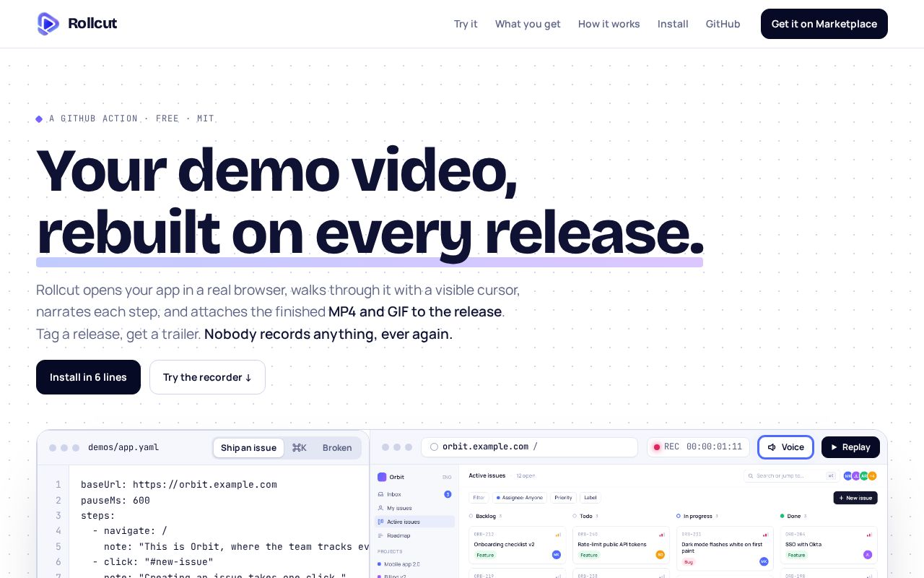Viewport: 924px width, 578px height.
Task: Open What you get nav link
Action: (528, 24)
